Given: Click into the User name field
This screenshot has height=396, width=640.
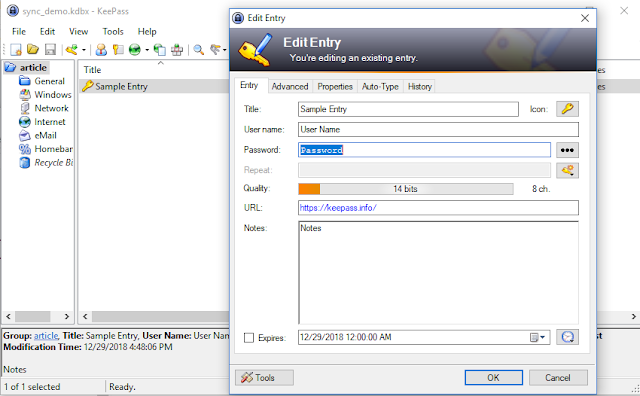Looking at the screenshot, I should click(438, 129).
